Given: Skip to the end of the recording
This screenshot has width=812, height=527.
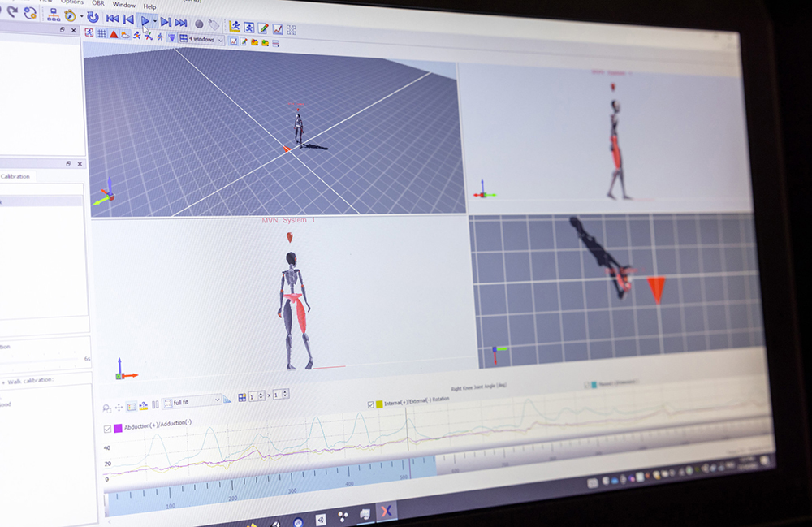Looking at the screenshot, I should (x=181, y=23).
